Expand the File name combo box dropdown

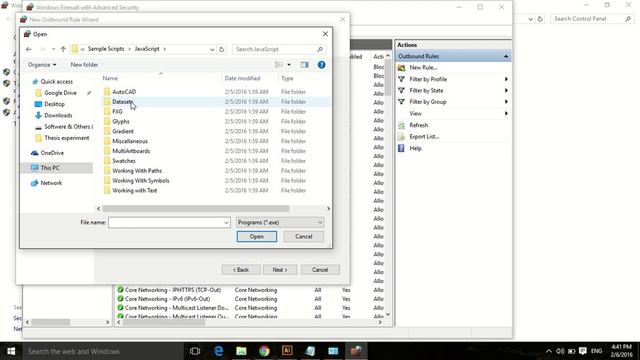(x=226, y=222)
